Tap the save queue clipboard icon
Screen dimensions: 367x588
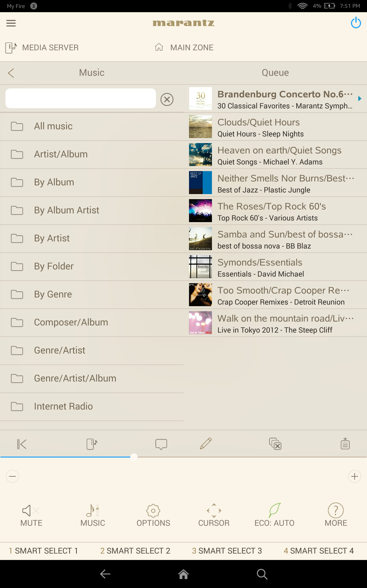tap(345, 444)
